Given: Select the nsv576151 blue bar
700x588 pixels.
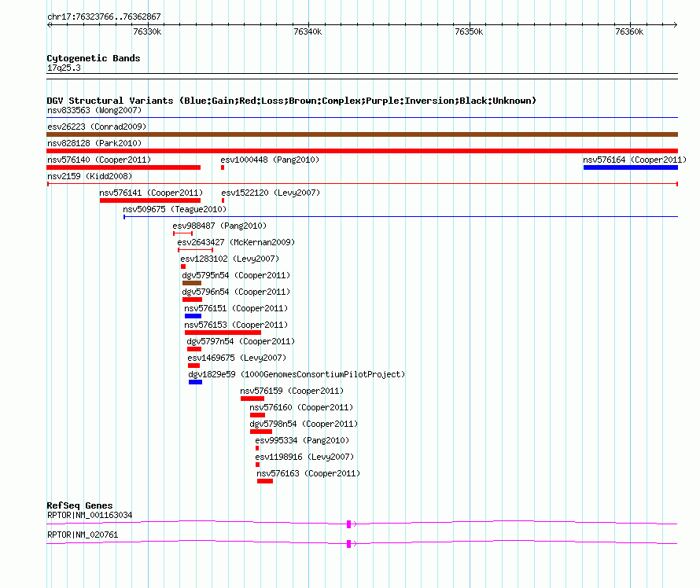Looking at the screenshot, I should click(x=193, y=316).
